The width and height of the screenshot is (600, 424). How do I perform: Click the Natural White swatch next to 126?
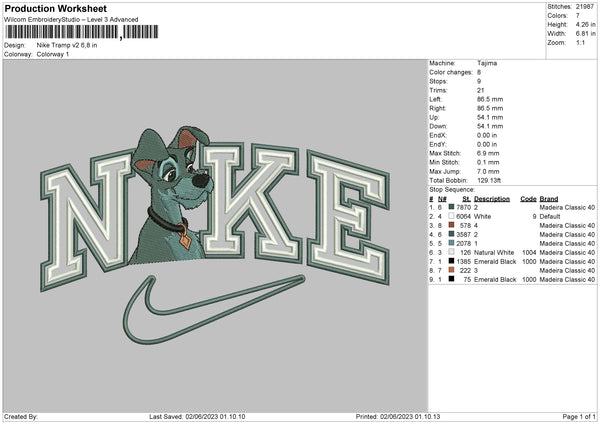tap(451, 252)
